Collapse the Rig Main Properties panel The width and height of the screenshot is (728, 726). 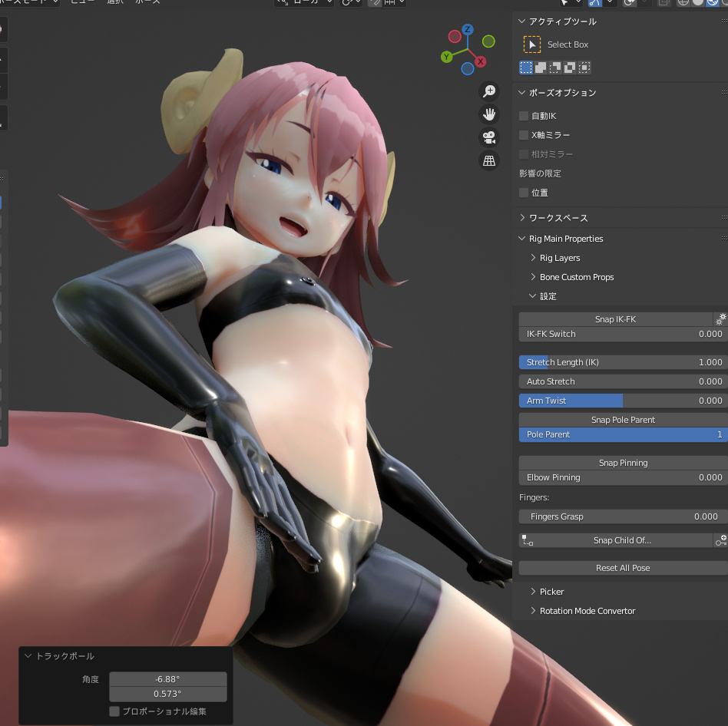click(522, 239)
